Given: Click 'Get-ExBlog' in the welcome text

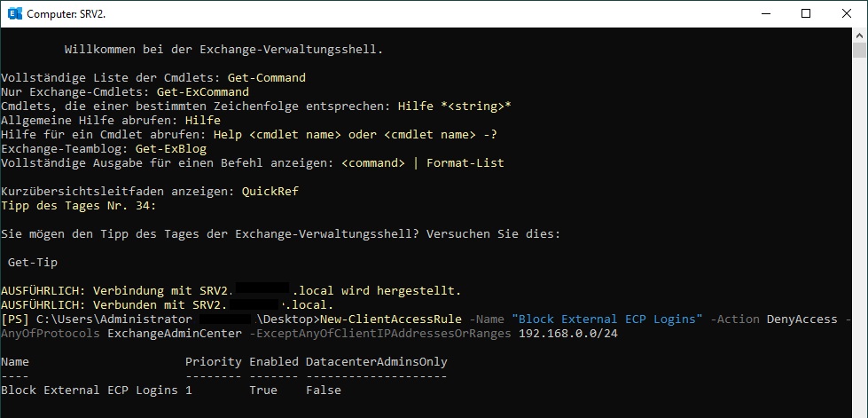Looking at the screenshot, I should 170,148.
